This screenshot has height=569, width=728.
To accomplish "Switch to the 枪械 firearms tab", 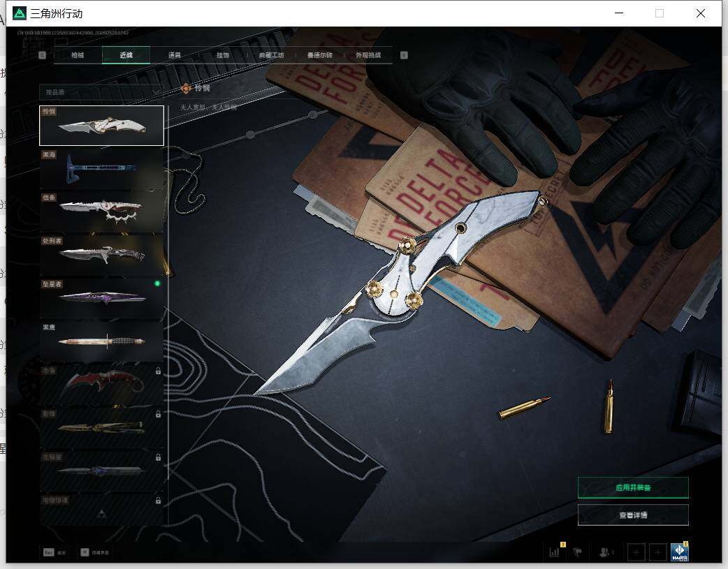I will (x=78, y=55).
